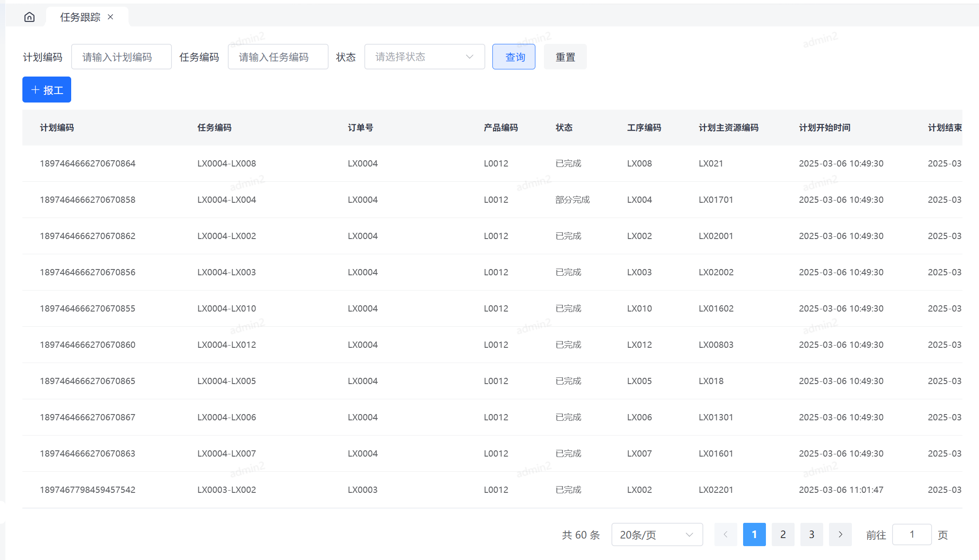Click the 计划编码 input field
This screenshot has height=560, width=979.
pyautogui.click(x=121, y=57)
